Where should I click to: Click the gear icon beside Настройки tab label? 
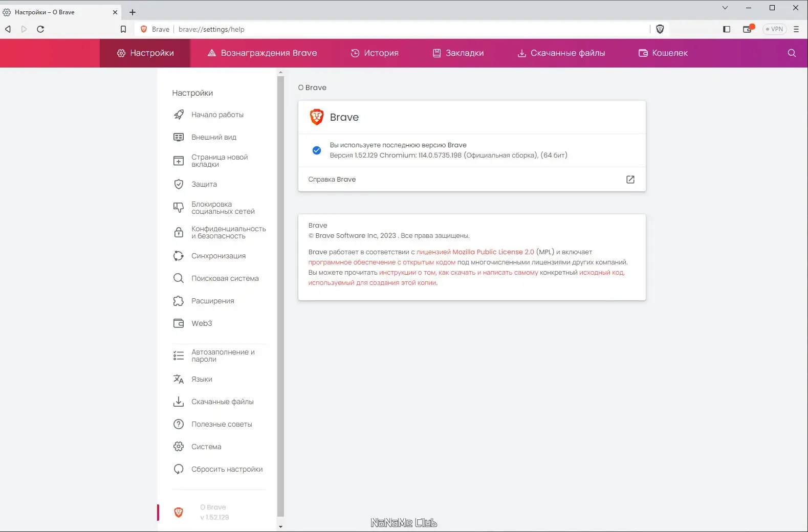121,53
